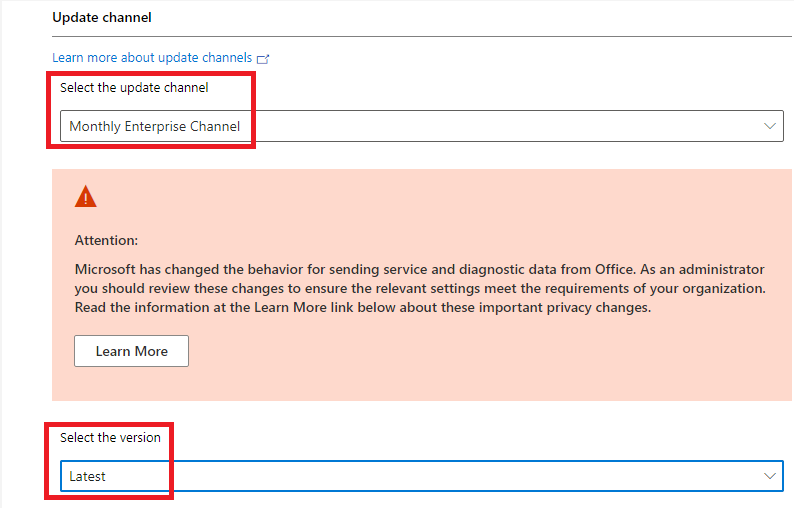Screen dimensions: 794x508
Task: Click the divider line under the Update channel heading
Action: (x=420, y=37)
